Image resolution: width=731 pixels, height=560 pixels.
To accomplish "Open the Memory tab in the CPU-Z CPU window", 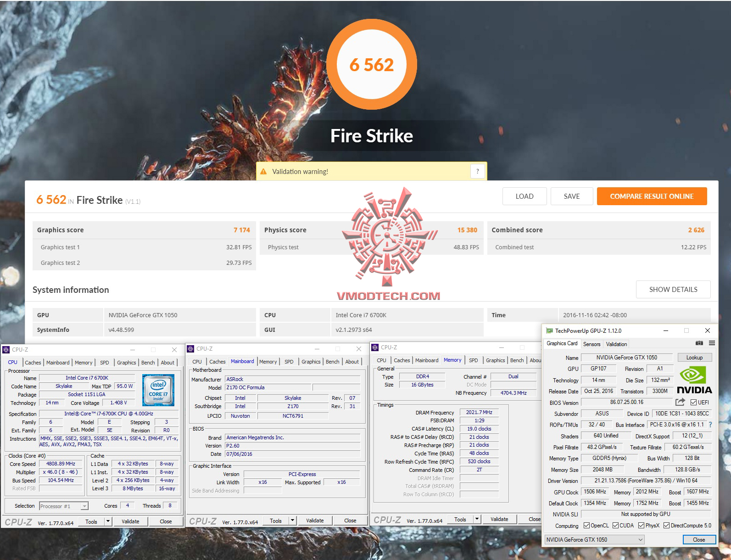I will [84, 363].
